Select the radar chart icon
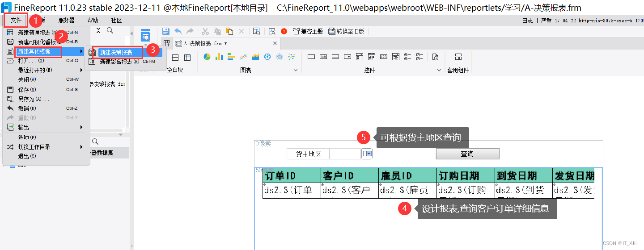644x250 pixels. 280,57
